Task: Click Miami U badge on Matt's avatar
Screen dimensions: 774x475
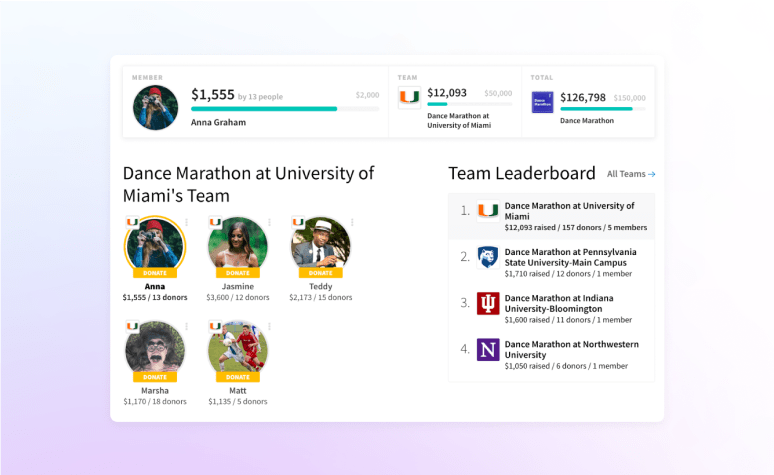Action: (x=215, y=326)
